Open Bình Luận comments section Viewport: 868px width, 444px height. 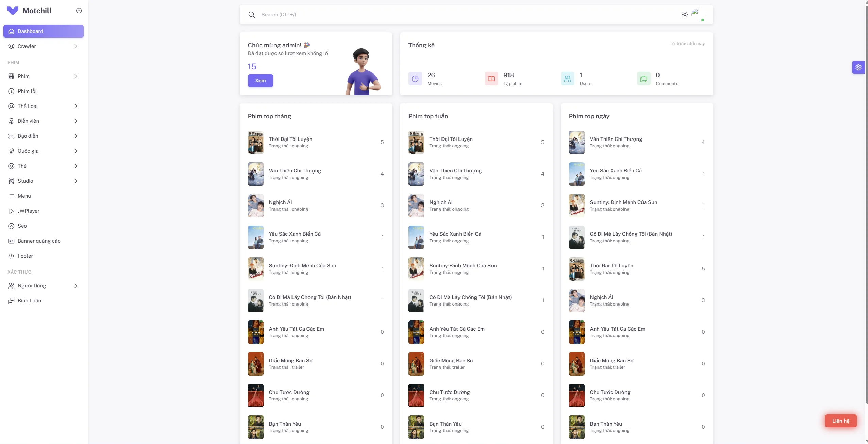pos(29,300)
